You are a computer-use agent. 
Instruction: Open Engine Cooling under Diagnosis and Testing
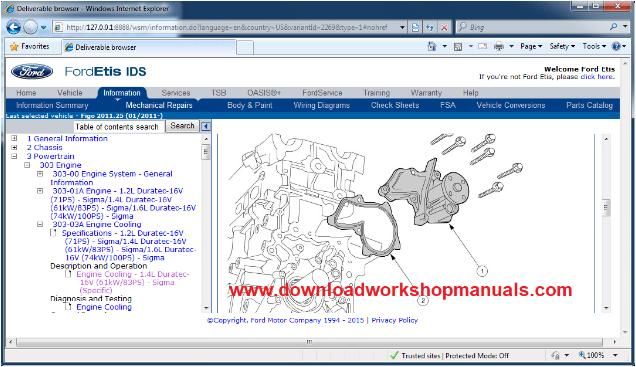[x=104, y=307]
